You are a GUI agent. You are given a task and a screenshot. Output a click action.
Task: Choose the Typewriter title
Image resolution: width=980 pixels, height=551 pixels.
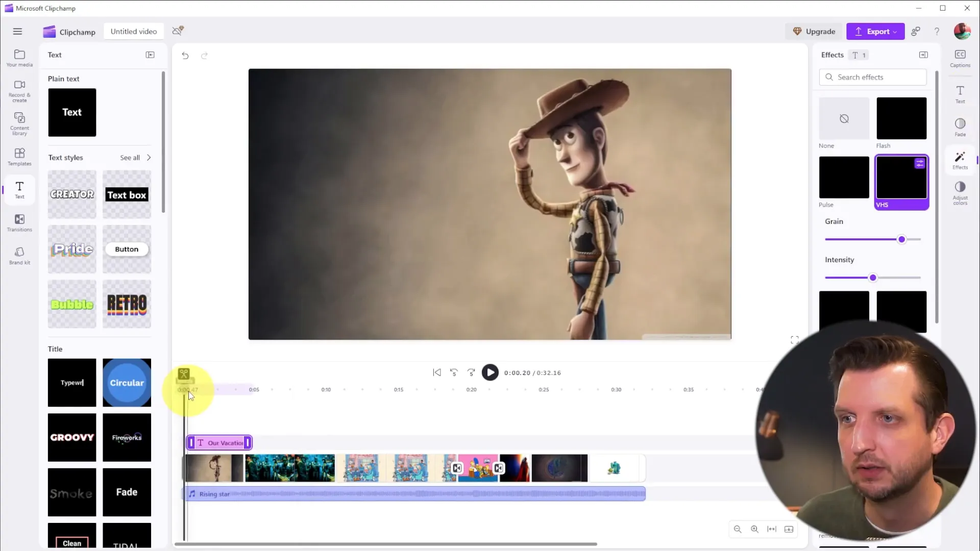[x=72, y=383]
